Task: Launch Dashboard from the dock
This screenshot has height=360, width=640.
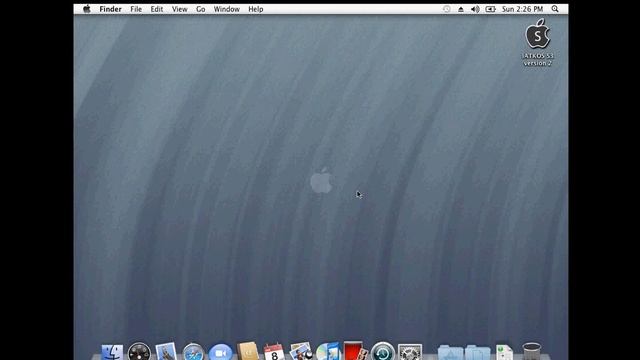Action: [139, 352]
